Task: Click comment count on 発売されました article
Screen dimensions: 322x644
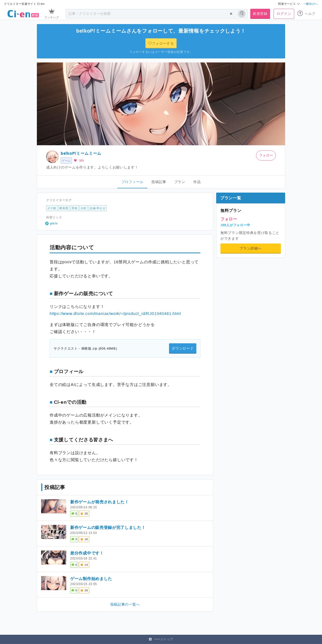Action: pyautogui.click(x=74, y=514)
